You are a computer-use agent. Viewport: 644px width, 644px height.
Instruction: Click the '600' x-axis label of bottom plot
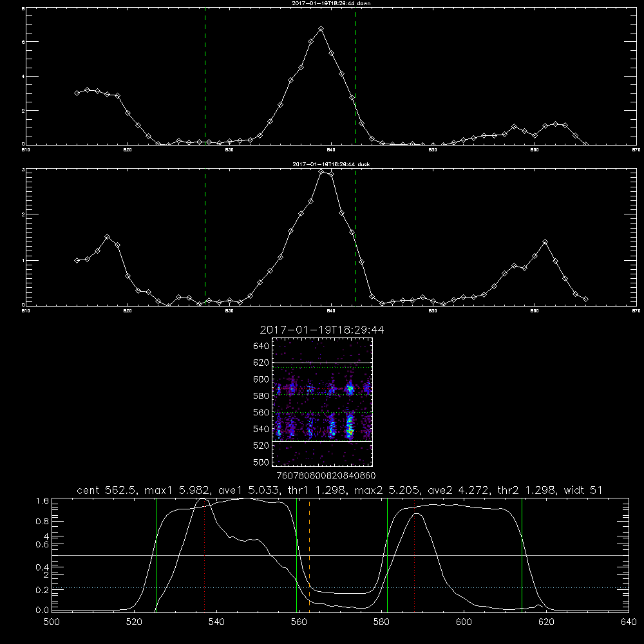pos(464,622)
